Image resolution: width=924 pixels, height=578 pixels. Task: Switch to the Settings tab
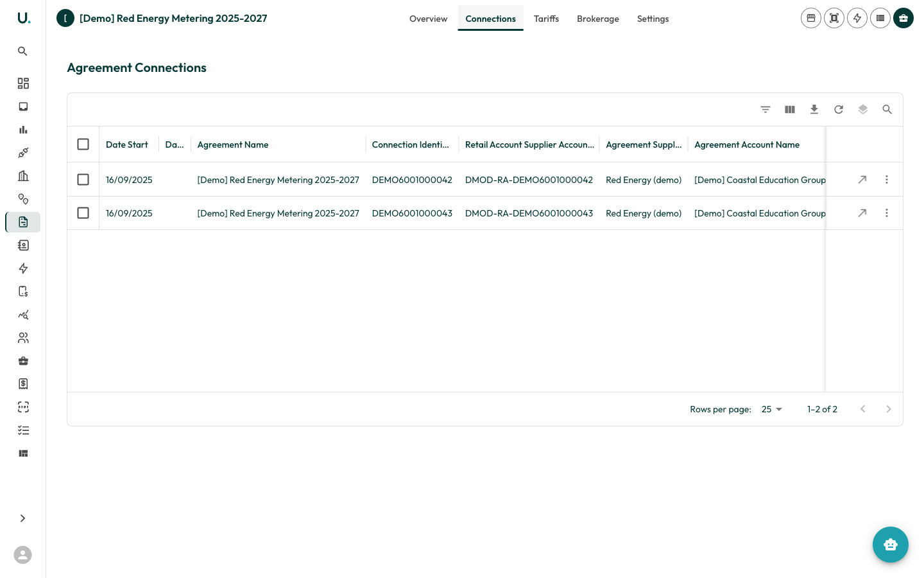tap(653, 19)
